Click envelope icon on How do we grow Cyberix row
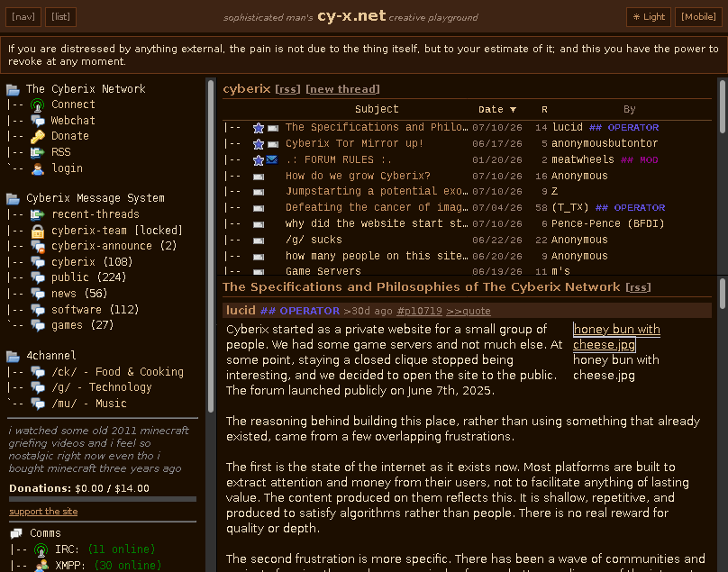 click(x=259, y=177)
